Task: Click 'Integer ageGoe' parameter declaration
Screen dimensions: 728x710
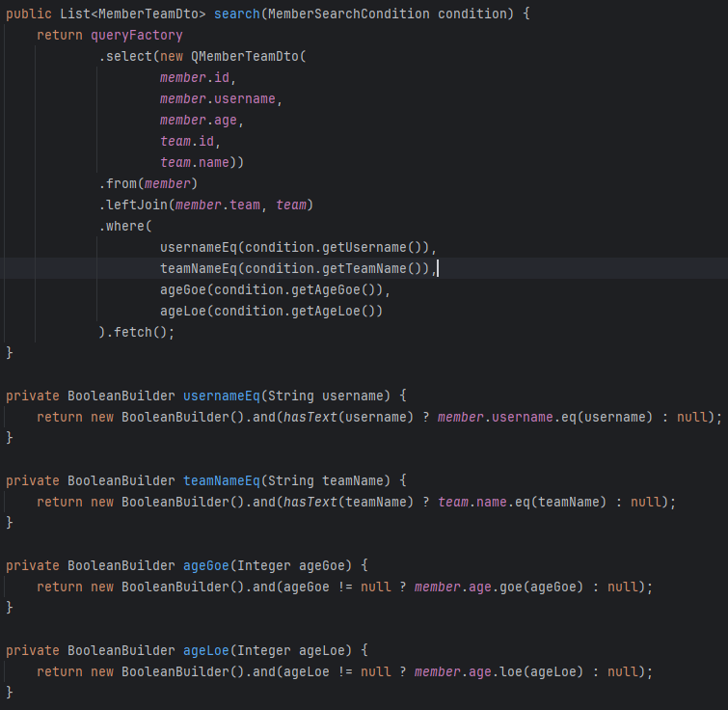Action: (x=291, y=566)
